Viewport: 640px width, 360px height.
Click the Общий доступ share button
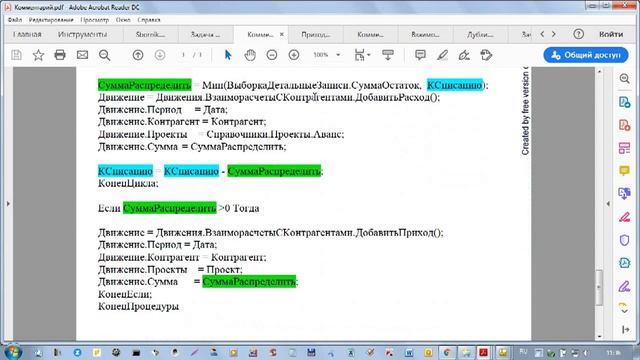[x=586, y=55]
